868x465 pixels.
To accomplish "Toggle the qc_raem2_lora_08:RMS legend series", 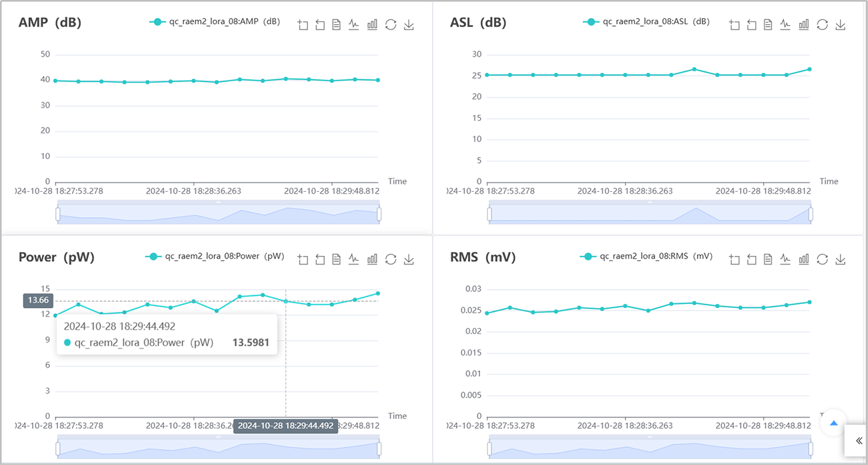I will point(646,257).
